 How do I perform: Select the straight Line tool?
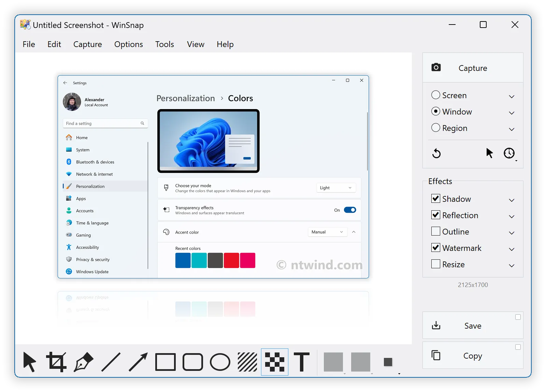(111, 362)
